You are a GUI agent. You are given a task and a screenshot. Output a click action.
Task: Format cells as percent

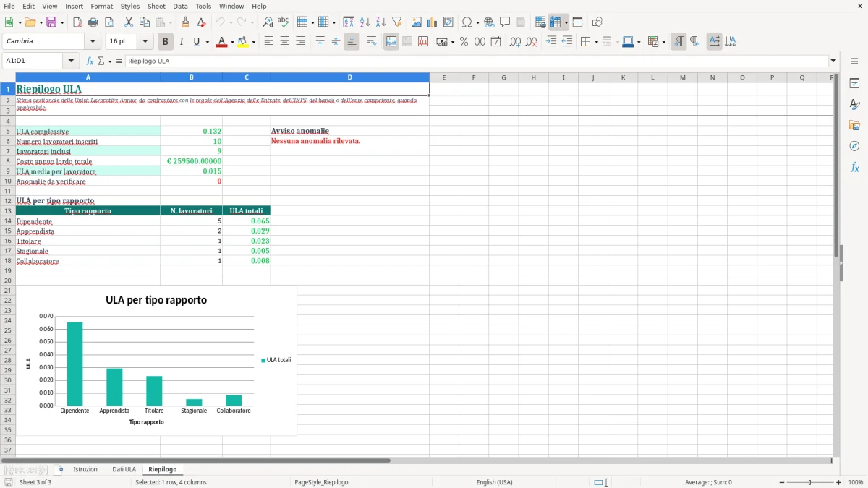464,42
